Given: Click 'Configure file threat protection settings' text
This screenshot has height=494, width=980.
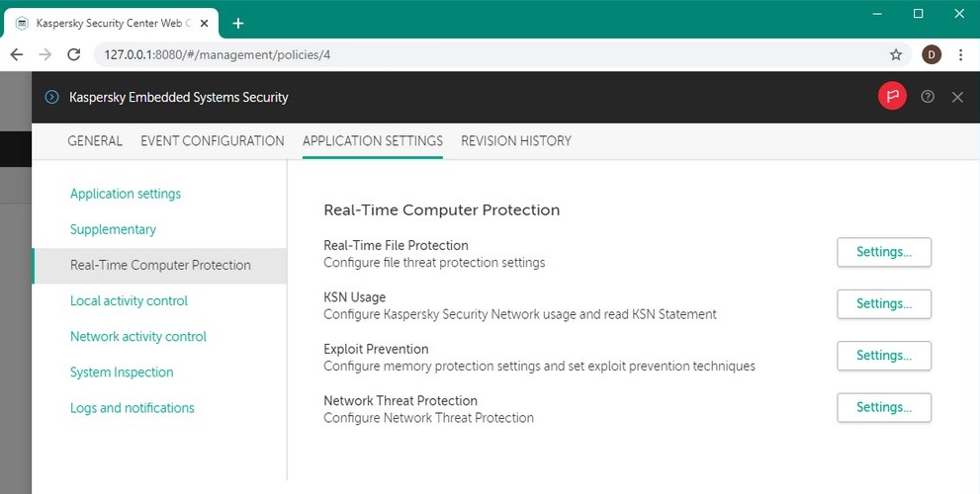Looking at the screenshot, I should coord(434,263).
